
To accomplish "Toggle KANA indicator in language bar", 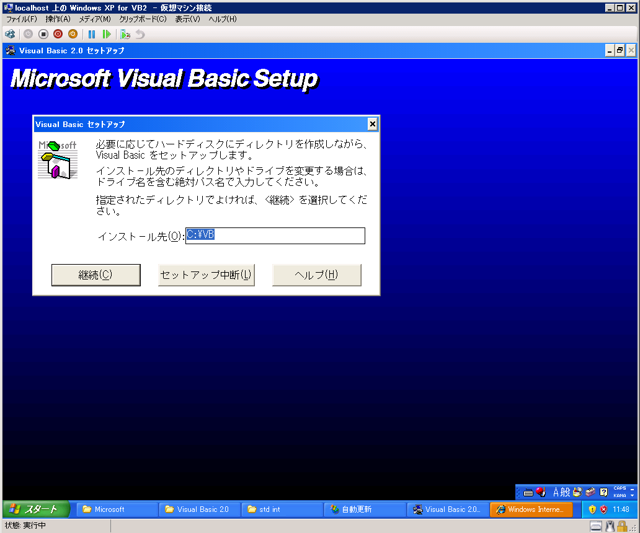I will [619, 495].
